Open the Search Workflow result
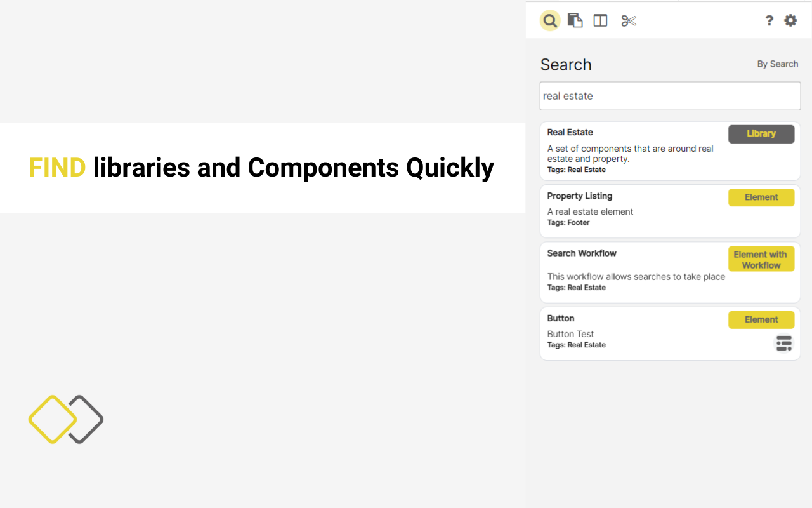 point(582,253)
